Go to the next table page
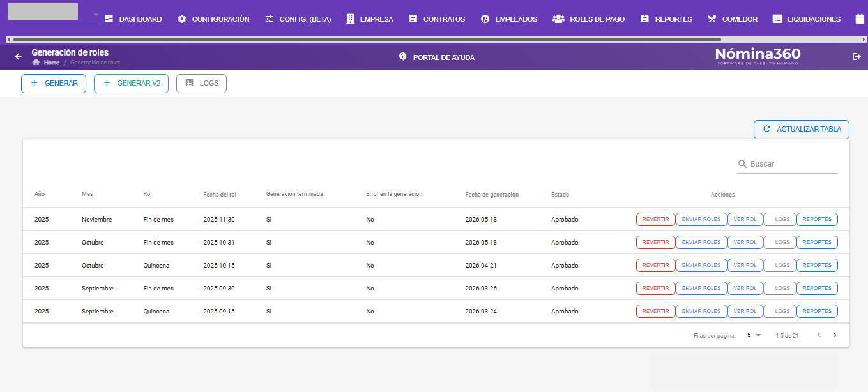 point(834,335)
